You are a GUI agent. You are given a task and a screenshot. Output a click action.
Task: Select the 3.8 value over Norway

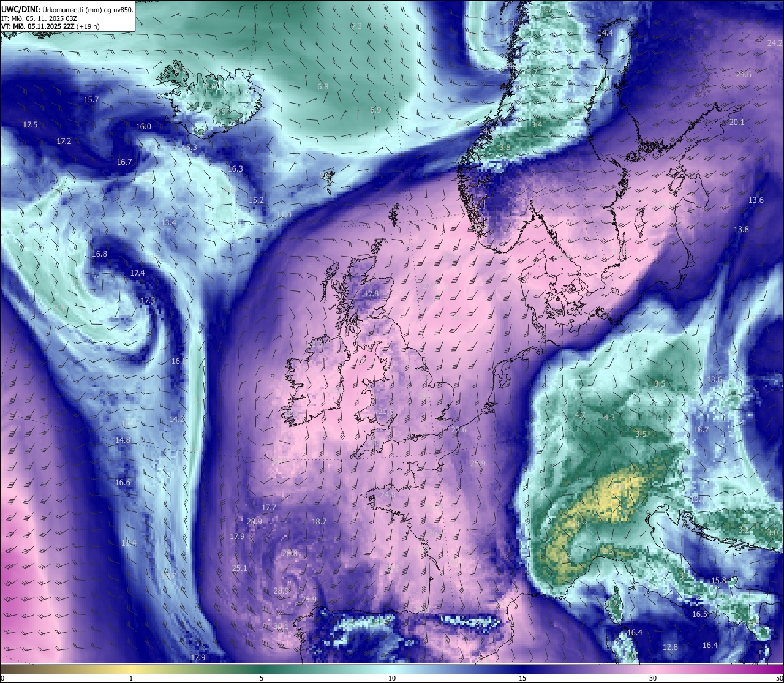(x=505, y=148)
